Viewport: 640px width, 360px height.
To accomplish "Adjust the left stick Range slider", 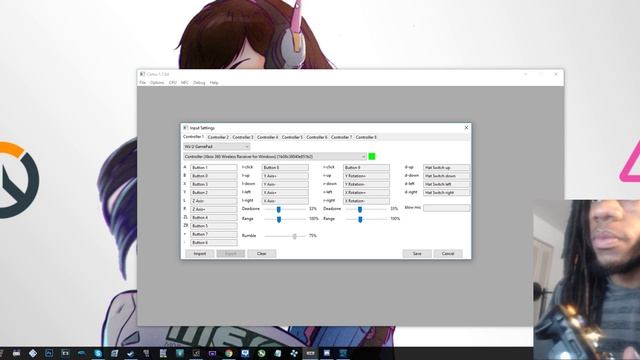I will (x=279, y=219).
